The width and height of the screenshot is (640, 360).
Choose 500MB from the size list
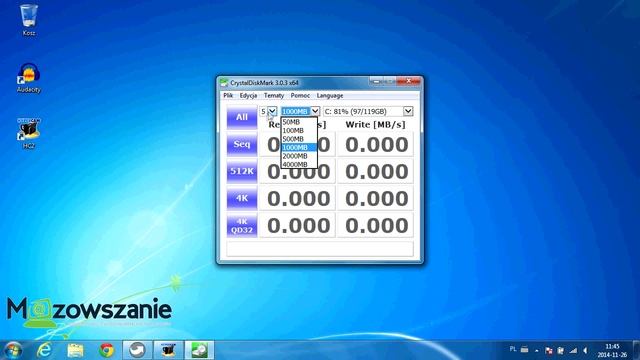tap(299, 139)
